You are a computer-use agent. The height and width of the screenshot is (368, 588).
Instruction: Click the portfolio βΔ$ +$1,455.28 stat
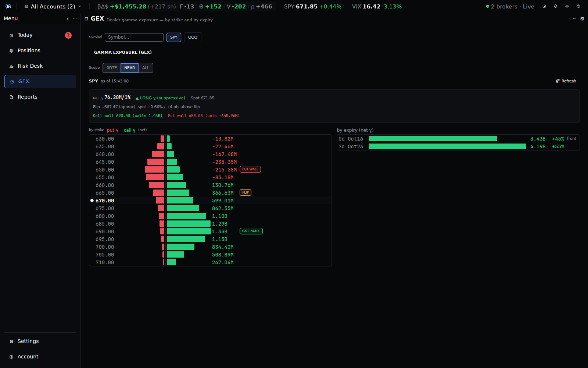(136, 6)
